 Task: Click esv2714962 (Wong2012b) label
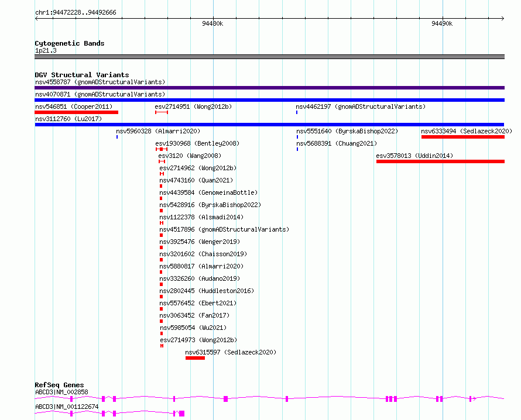point(198,168)
